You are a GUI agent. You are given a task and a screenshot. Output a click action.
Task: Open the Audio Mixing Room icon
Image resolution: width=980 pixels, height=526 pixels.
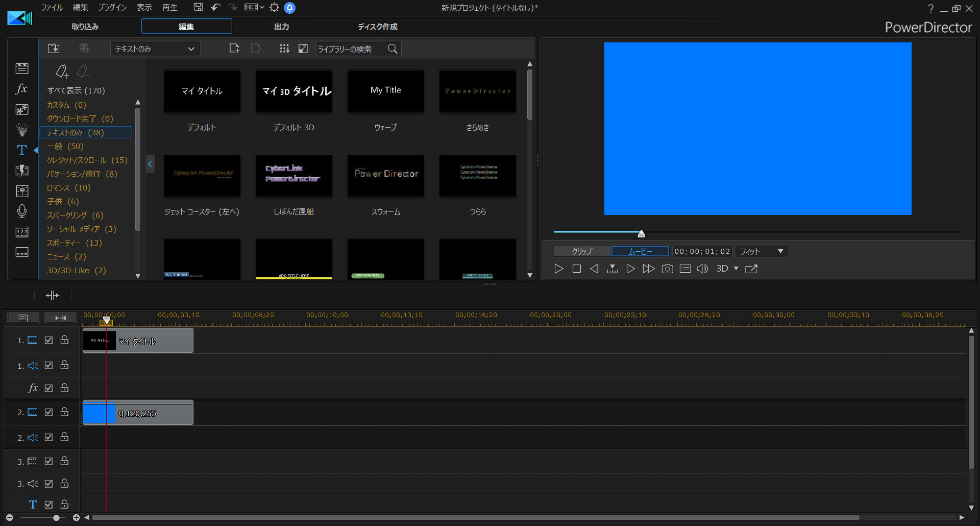(22, 191)
